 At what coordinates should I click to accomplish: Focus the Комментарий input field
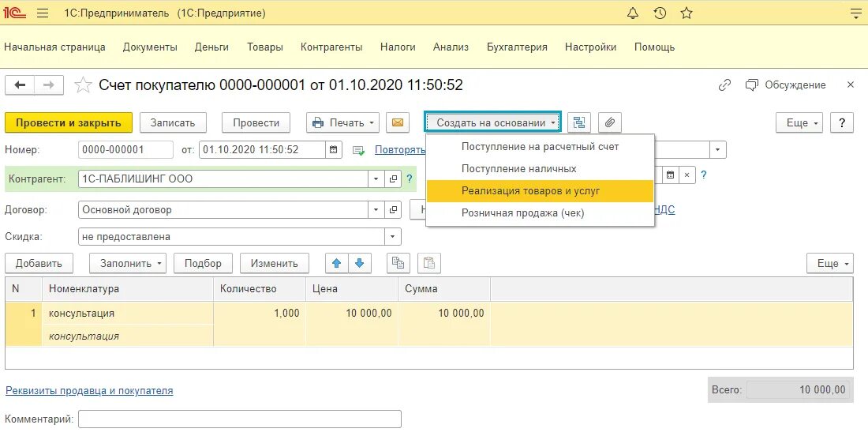(x=240, y=419)
